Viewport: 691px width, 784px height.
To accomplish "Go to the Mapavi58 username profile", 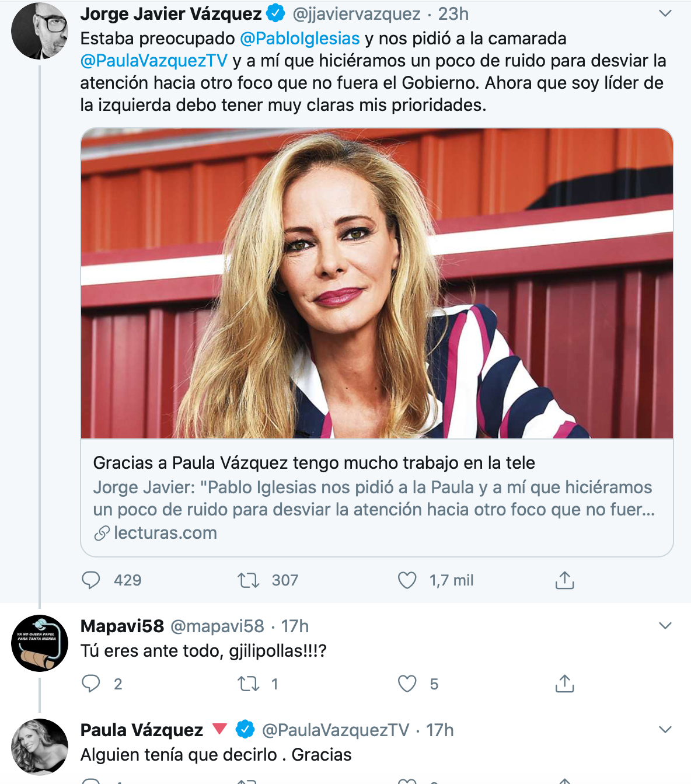I will click(122, 626).
